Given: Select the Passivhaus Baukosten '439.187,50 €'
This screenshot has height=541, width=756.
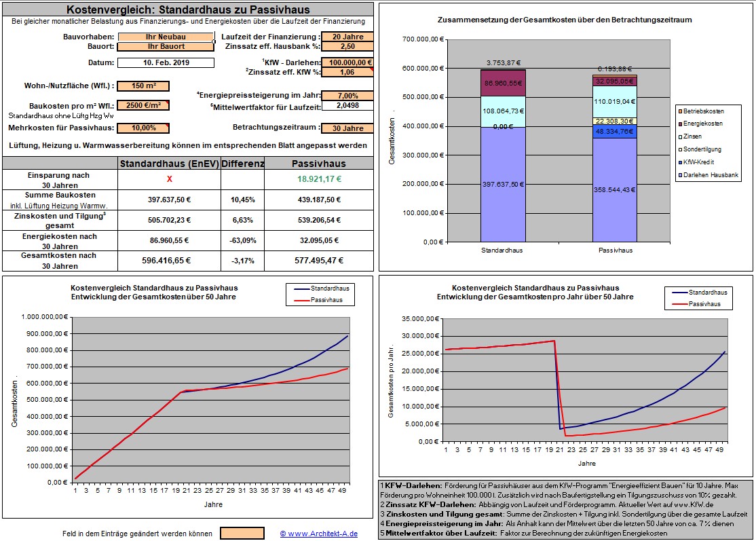Looking at the screenshot, I should [319, 200].
